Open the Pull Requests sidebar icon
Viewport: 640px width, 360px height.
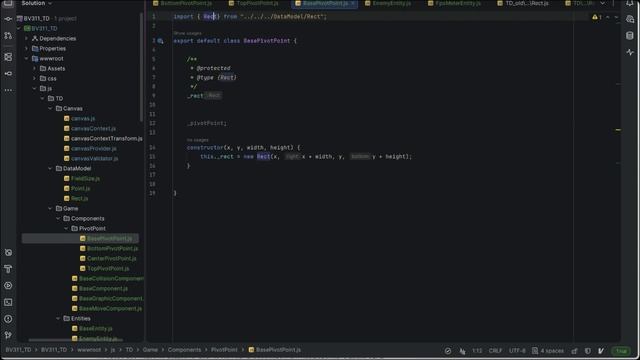[8, 36]
